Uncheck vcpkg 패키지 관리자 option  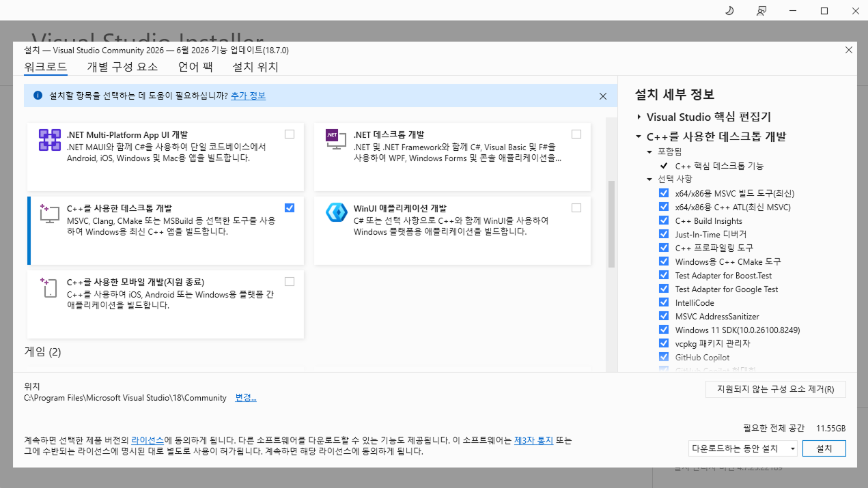pos(664,343)
